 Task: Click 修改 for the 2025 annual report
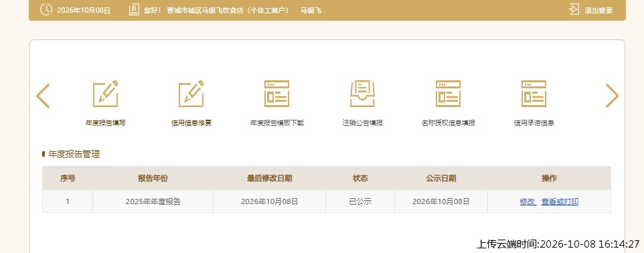(x=528, y=201)
